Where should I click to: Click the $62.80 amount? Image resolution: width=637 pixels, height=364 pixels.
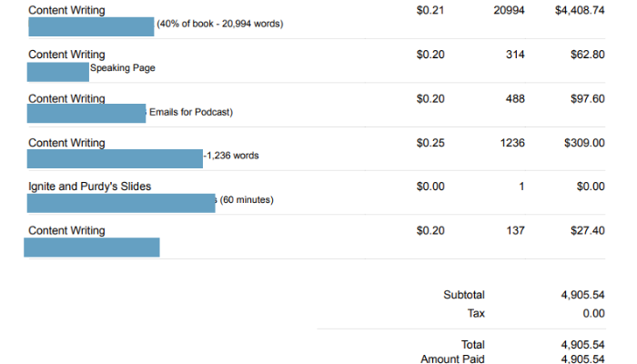point(588,55)
